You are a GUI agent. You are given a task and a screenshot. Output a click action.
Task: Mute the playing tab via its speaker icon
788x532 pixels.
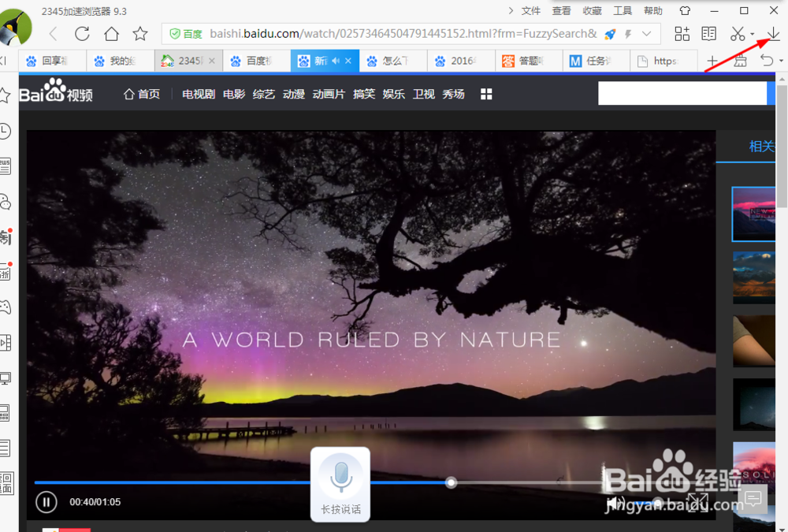[x=335, y=61]
